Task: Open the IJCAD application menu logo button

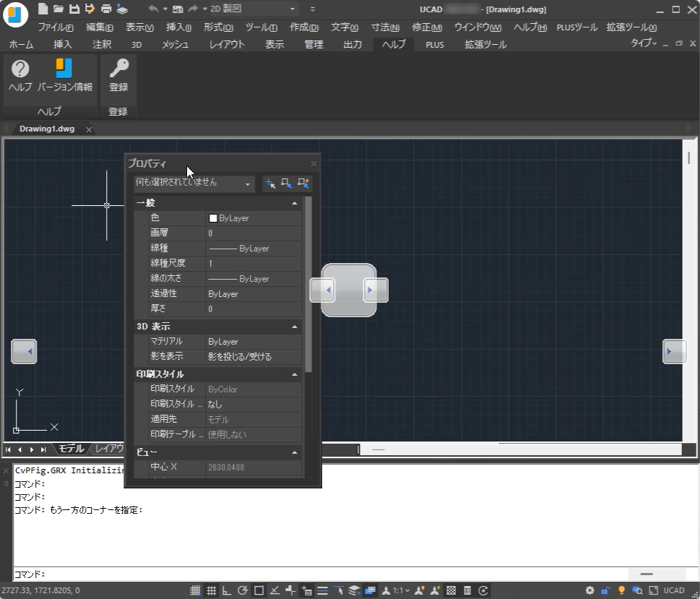Action: (x=16, y=14)
